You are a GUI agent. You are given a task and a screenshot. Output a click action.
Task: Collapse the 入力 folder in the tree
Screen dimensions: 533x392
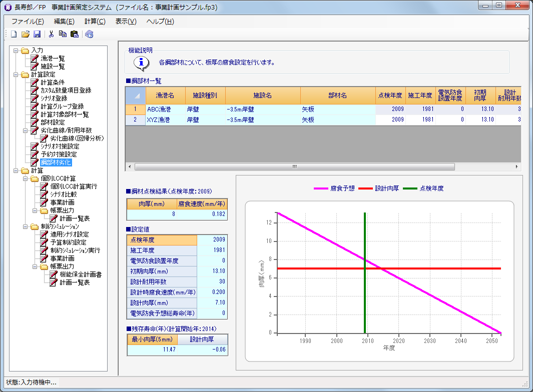16,50
